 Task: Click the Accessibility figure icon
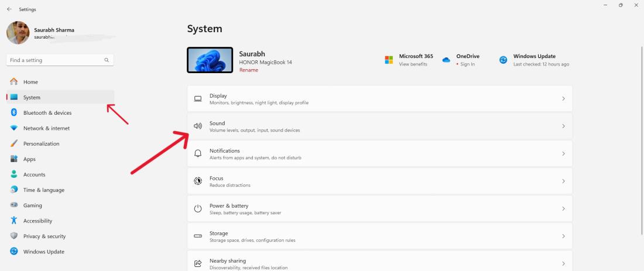pyautogui.click(x=14, y=221)
